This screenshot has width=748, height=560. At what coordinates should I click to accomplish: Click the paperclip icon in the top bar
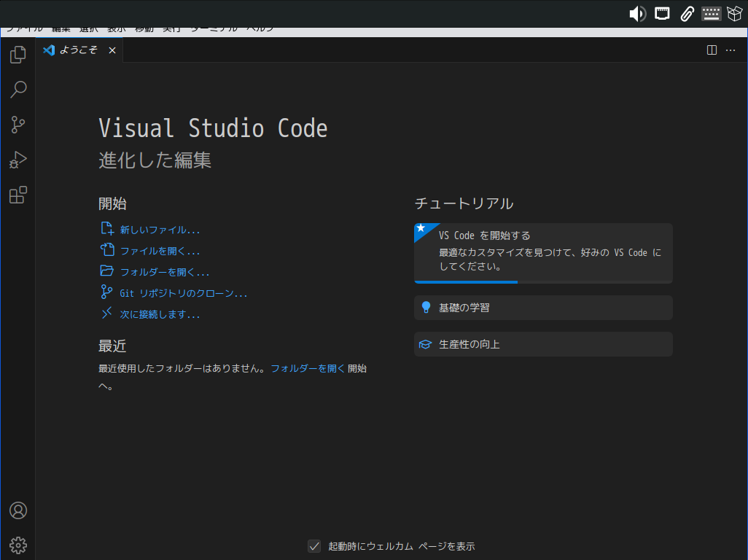(x=687, y=14)
